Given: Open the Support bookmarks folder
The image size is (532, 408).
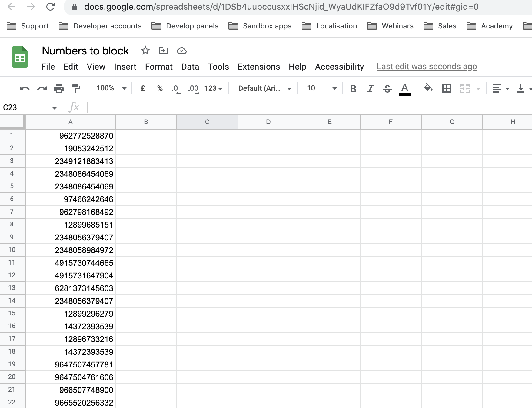Looking at the screenshot, I should tap(28, 26).
